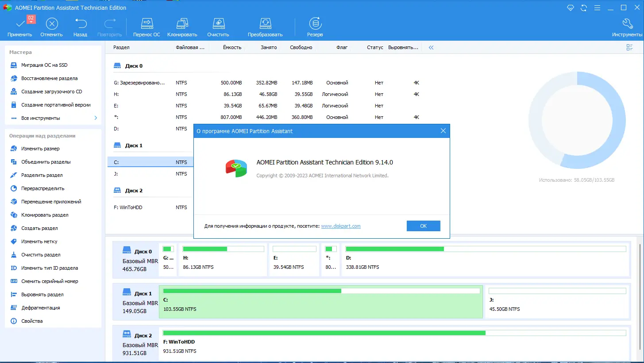The image size is (644, 363).
Task: Close the О программе dialog
Action: [443, 131]
